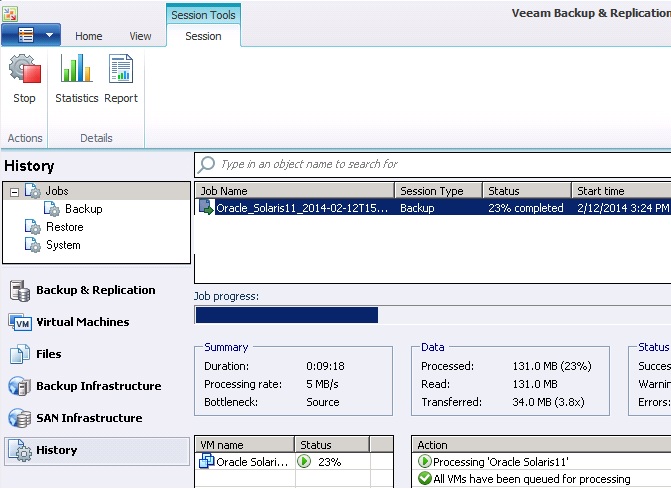Click Transferred value 34.0 MB (3.8x)
Image resolution: width=671 pixels, height=489 pixels.
(548, 402)
